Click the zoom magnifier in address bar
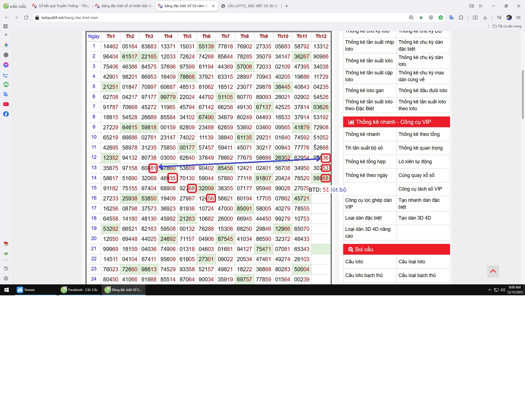 tap(411, 17)
